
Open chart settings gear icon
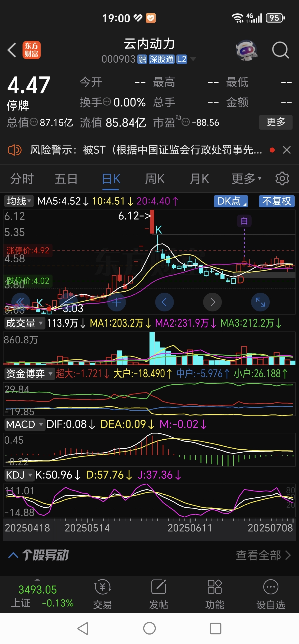click(282, 179)
